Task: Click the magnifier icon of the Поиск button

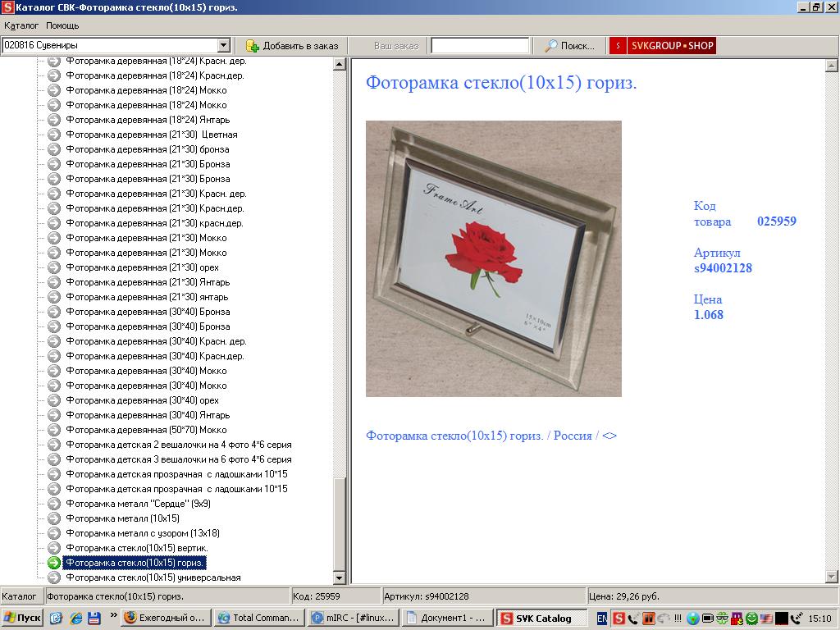Action: point(550,46)
